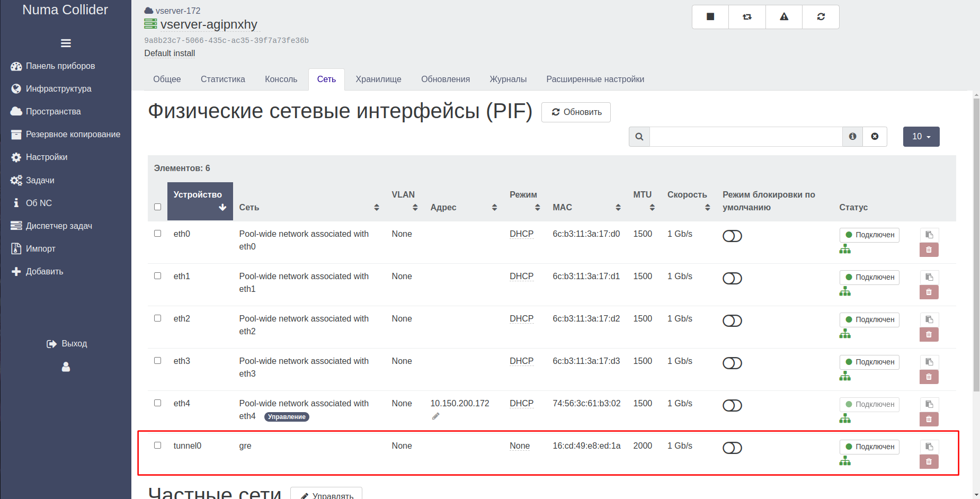Click the smart reboot refresh icon in header

(821, 17)
